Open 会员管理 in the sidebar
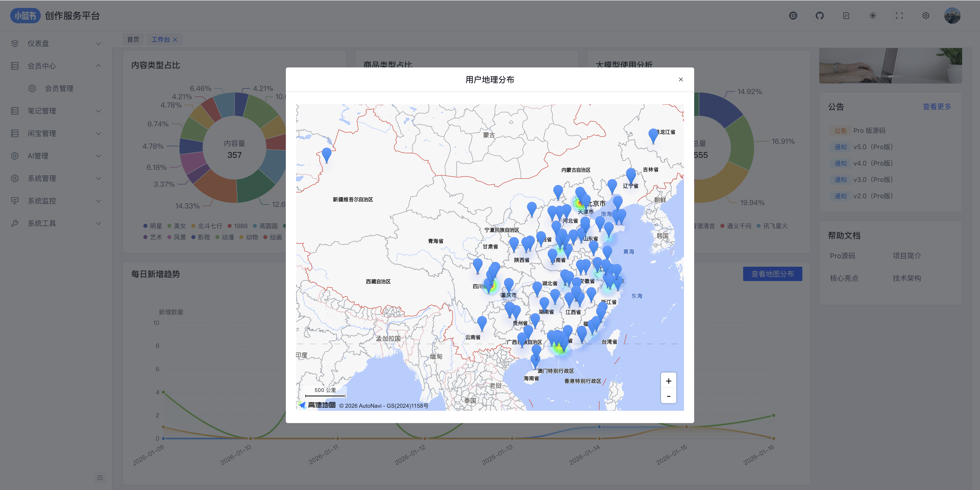Screen dimensions: 980x490 (59, 88)
